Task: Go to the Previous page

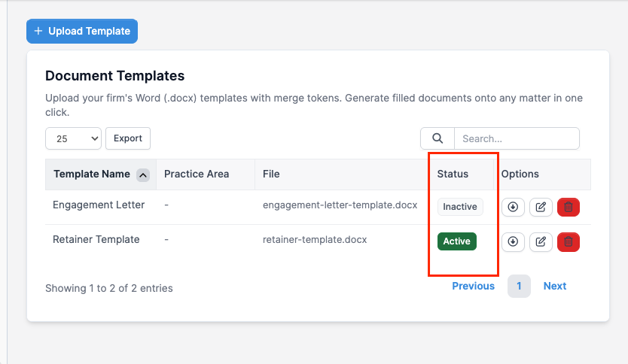Action: 474,286
